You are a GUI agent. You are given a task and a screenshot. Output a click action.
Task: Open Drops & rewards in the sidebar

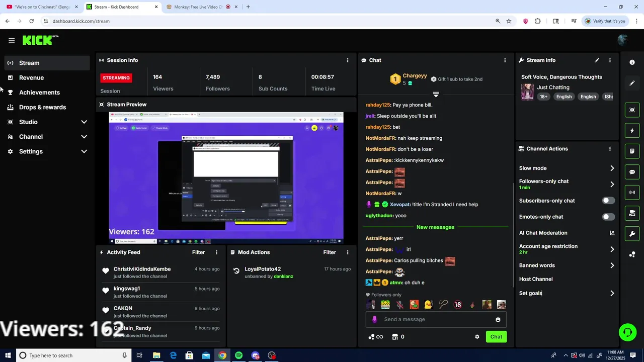47,107
